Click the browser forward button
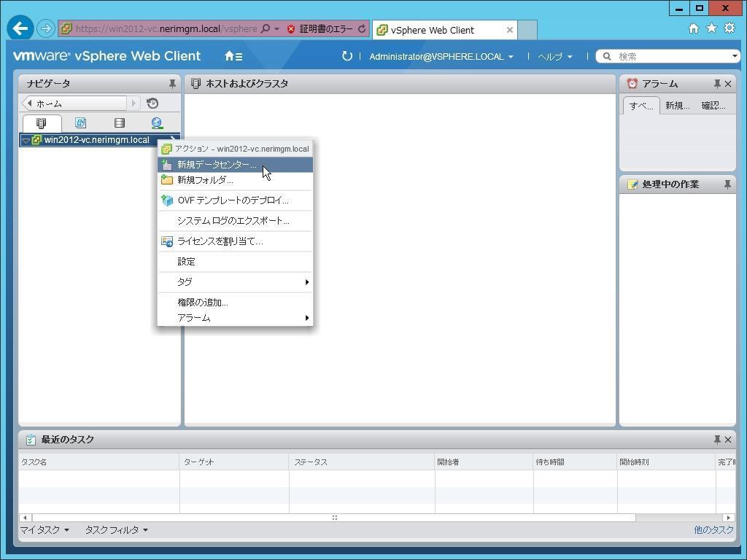Image resolution: width=747 pixels, height=560 pixels. pos(46,28)
